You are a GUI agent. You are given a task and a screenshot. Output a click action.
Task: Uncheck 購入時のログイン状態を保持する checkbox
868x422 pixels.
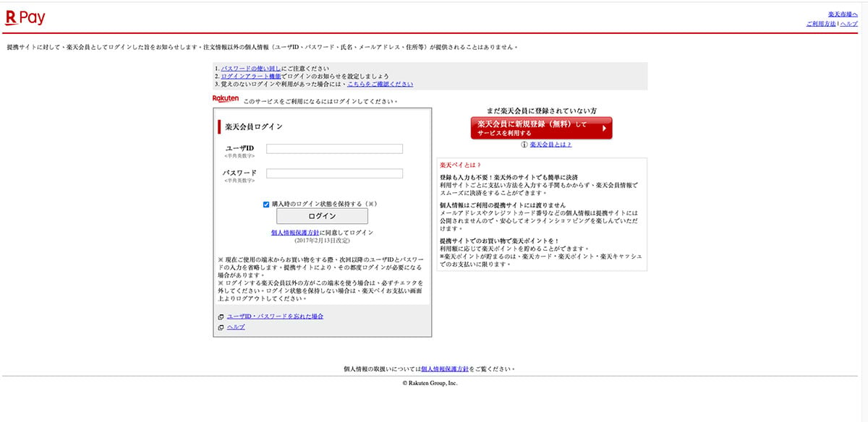[266, 204]
